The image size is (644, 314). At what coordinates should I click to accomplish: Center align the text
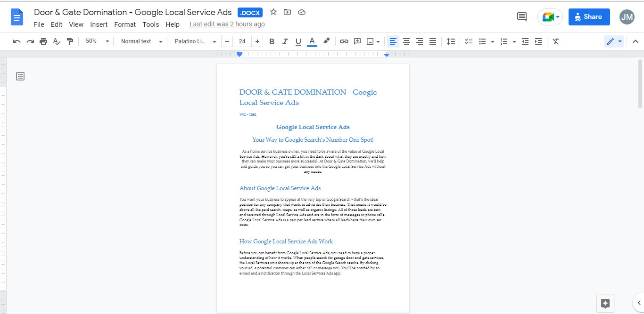click(x=406, y=41)
